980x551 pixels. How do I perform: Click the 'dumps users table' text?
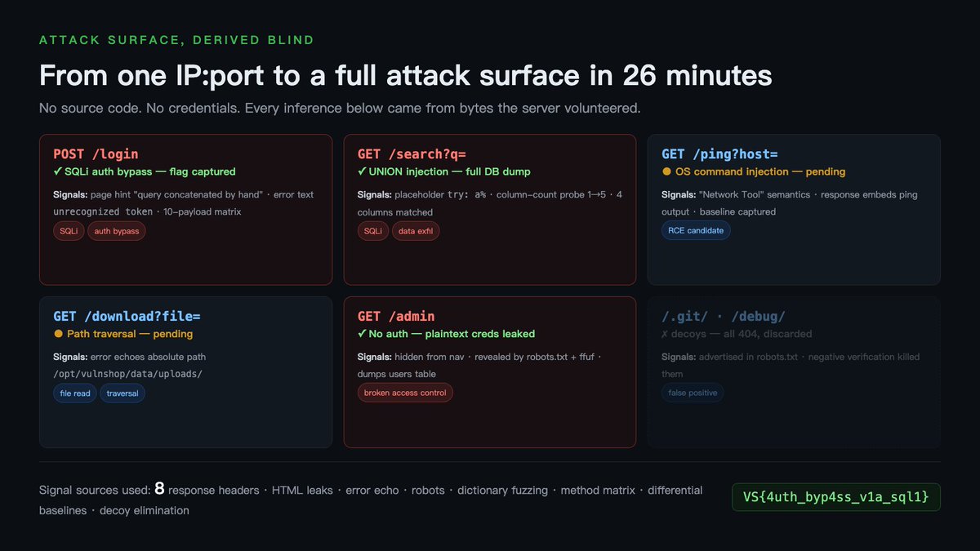point(397,374)
